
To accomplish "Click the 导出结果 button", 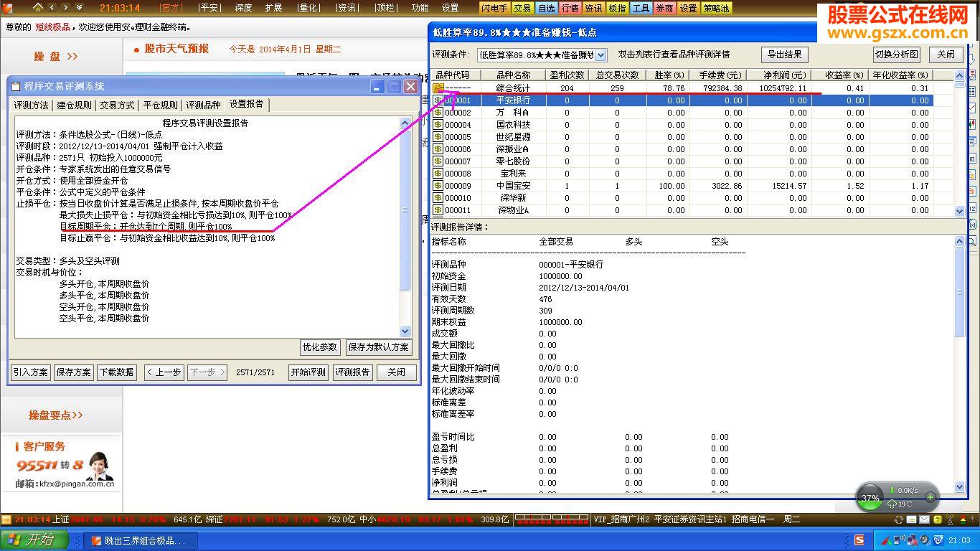I will click(785, 55).
